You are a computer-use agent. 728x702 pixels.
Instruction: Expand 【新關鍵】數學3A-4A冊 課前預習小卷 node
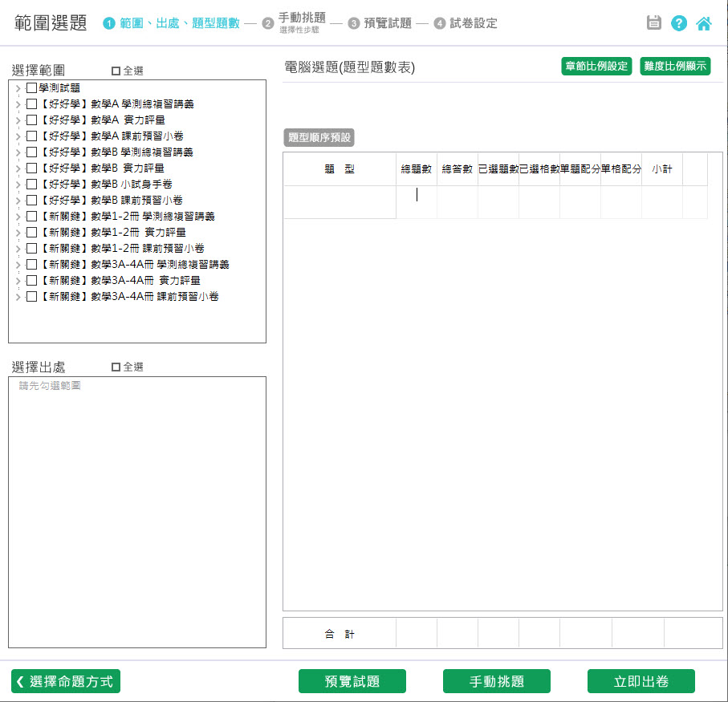click(18, 297)
